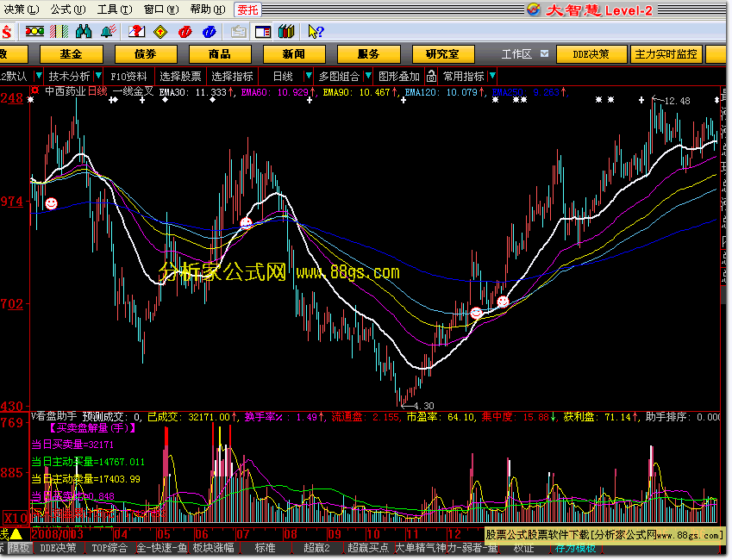
Task: Click the 12.48 high price label
Action: tap(677, 101)
